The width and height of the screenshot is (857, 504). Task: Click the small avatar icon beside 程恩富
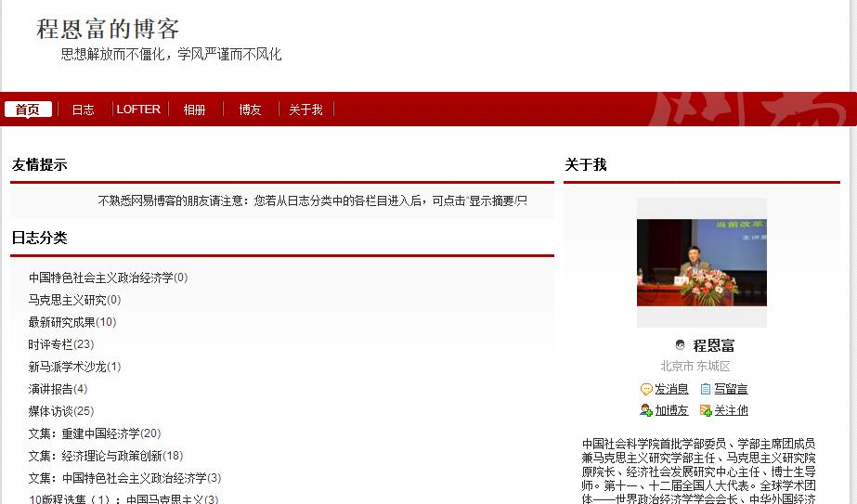680,345
